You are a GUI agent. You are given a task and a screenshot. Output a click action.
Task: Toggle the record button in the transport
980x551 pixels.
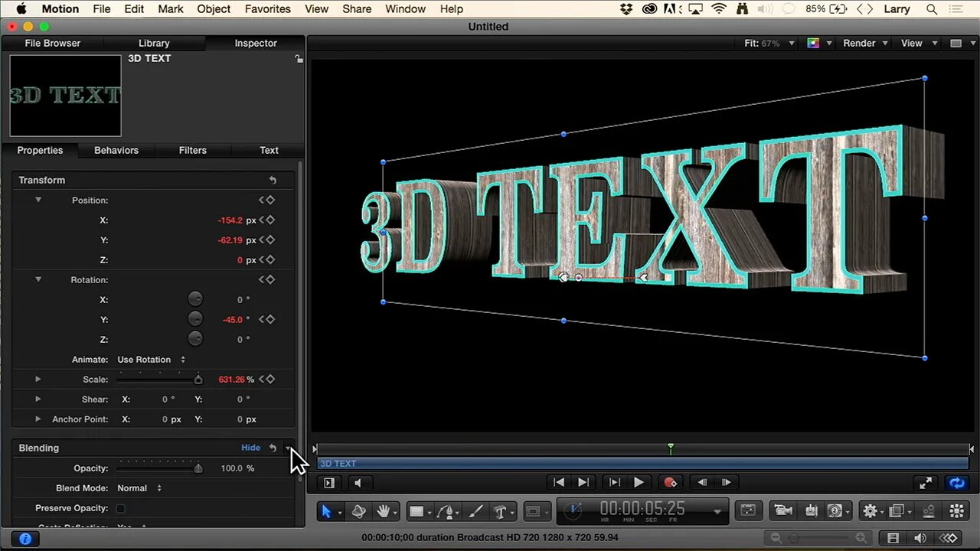pos(671,482)
